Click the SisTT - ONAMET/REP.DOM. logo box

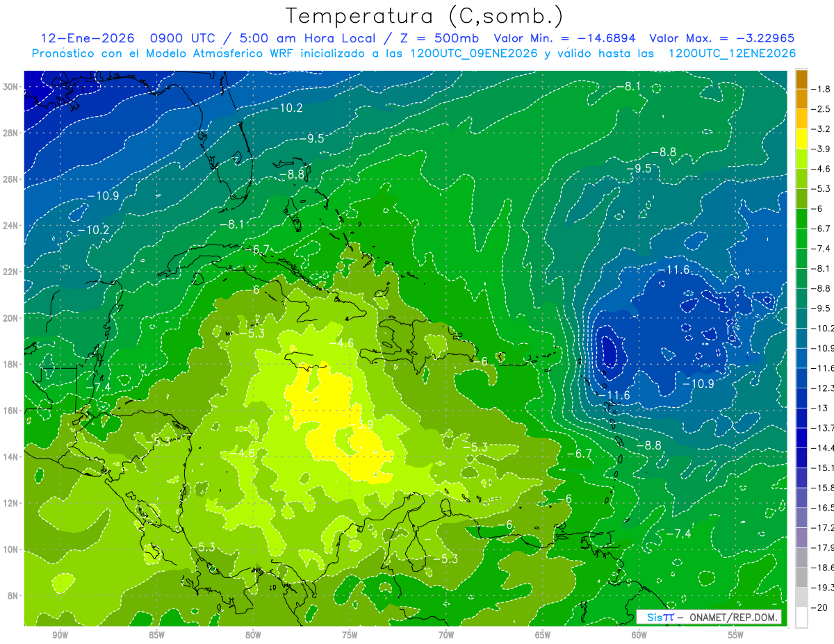710,617
